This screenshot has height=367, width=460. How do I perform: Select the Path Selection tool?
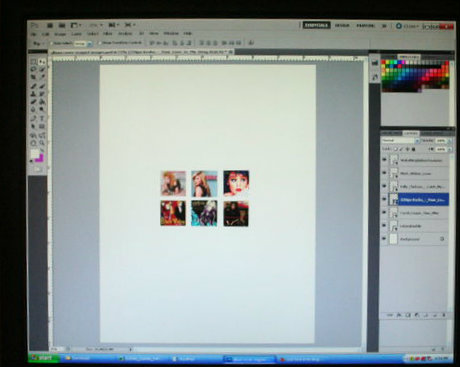[33, 126]
